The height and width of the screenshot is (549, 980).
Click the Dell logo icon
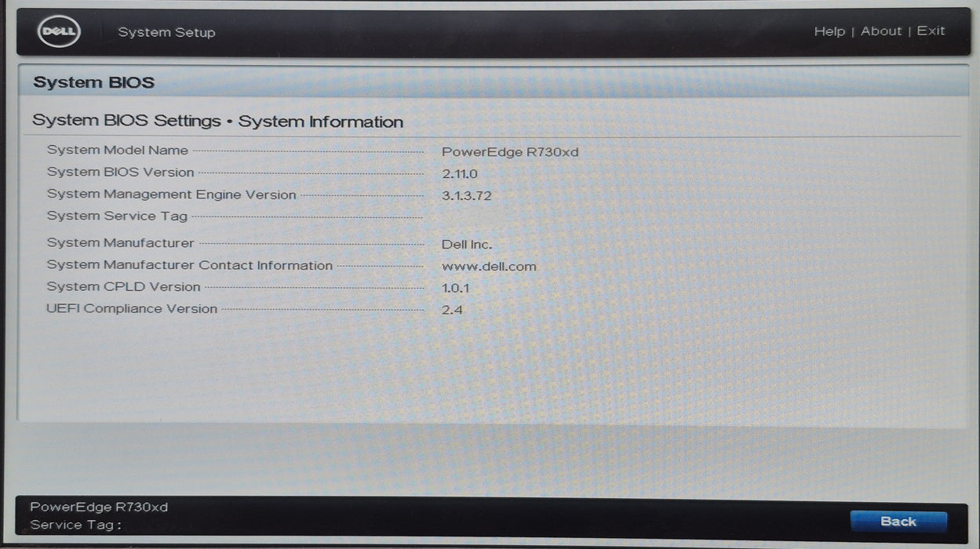click(59, 31)
